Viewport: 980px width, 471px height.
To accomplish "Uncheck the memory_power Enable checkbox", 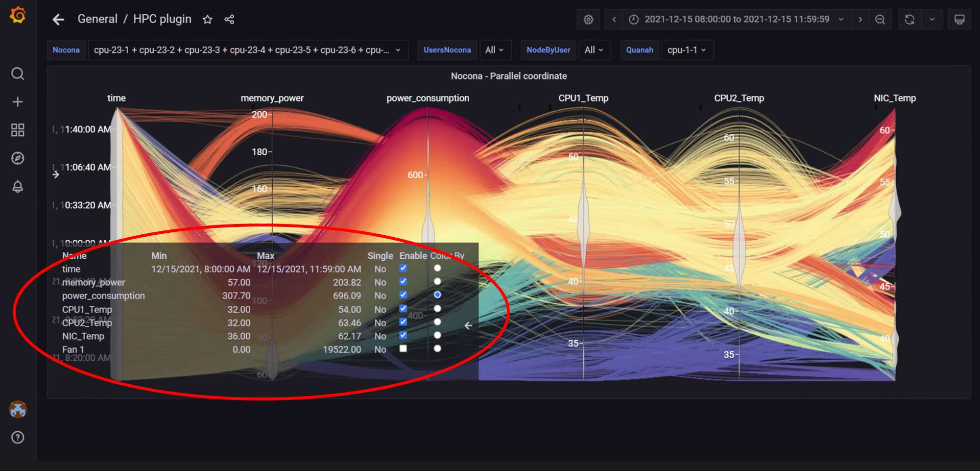I will [x=403, y=281].
